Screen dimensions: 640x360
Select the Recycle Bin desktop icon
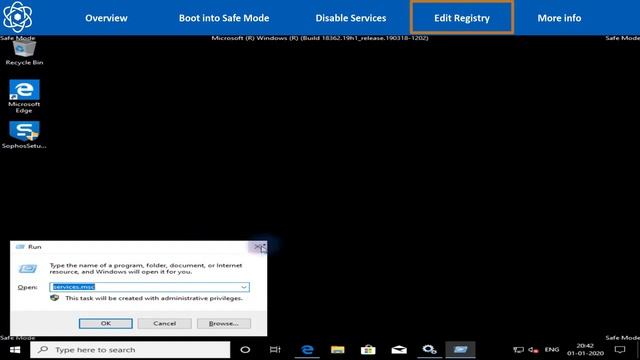pyautogui.click(x=24, y=53)
